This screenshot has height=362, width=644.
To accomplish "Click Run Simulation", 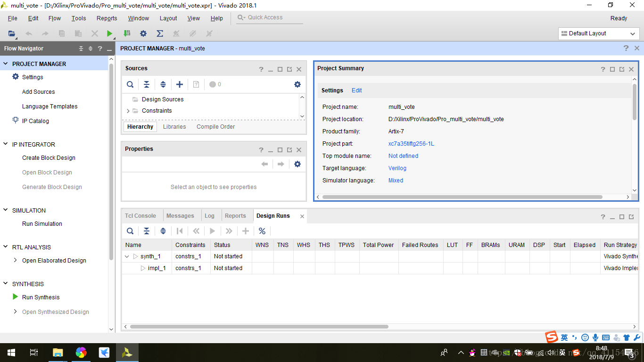I will [42, 224].
